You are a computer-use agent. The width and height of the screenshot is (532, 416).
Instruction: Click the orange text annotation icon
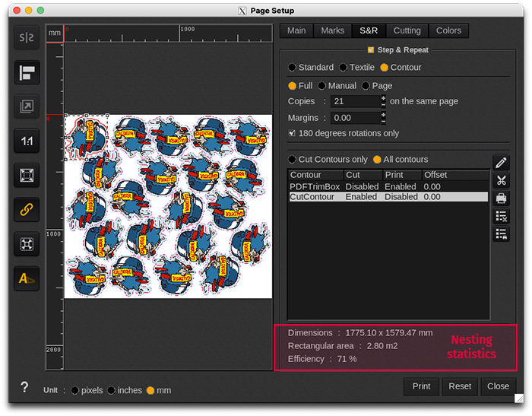point(27,278)
